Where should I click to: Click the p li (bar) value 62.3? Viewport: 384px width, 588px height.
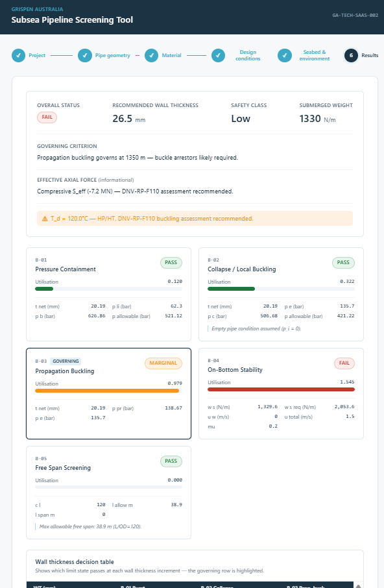(x=176, y=306)
